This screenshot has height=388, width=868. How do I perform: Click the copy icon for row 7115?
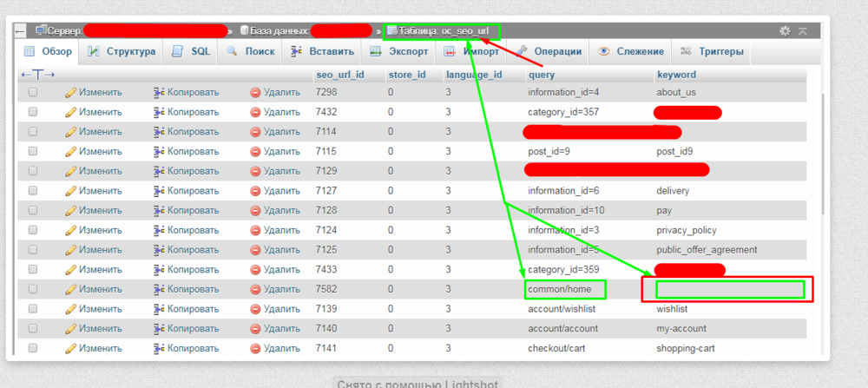pyautogui.click(x=159, y=151)
